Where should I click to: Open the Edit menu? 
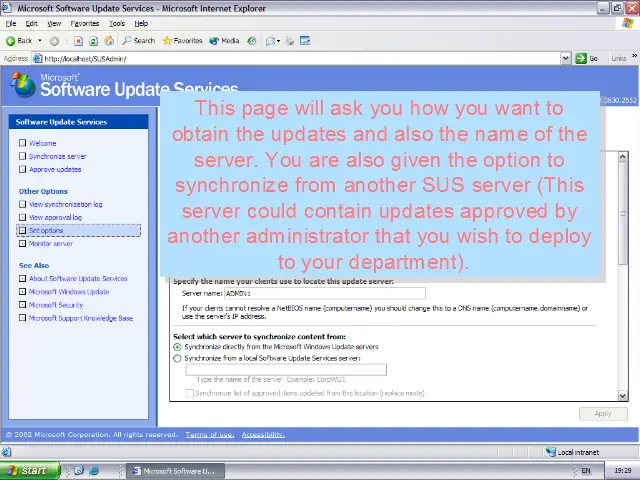pyautogui.click(x=31, y=24)
